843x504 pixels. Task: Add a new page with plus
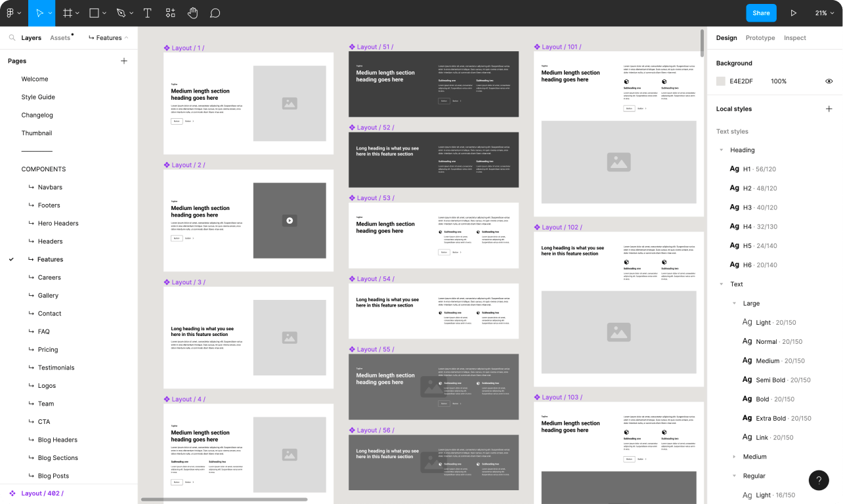(124, 61)
